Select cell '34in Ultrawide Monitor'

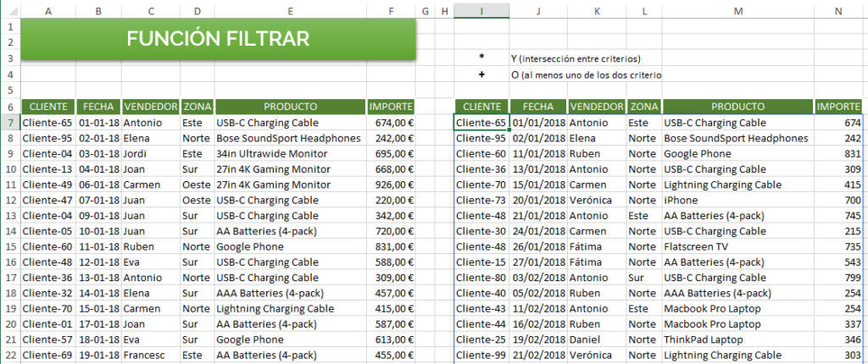coord(291,154)
